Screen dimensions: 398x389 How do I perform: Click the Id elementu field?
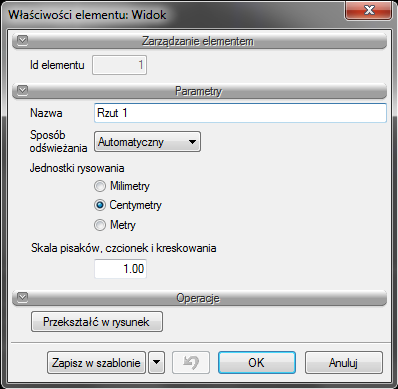119,65
